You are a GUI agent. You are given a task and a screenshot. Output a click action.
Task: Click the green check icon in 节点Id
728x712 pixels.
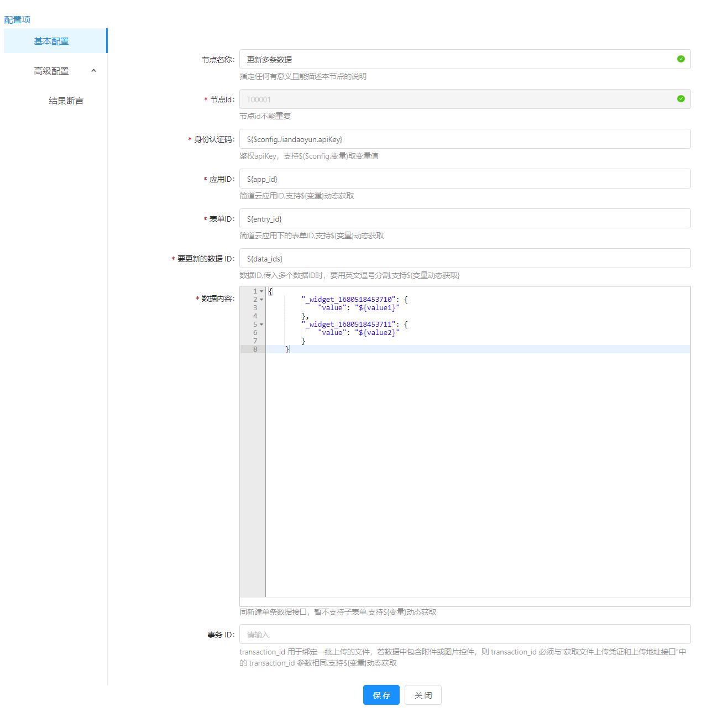pos(681,99)
